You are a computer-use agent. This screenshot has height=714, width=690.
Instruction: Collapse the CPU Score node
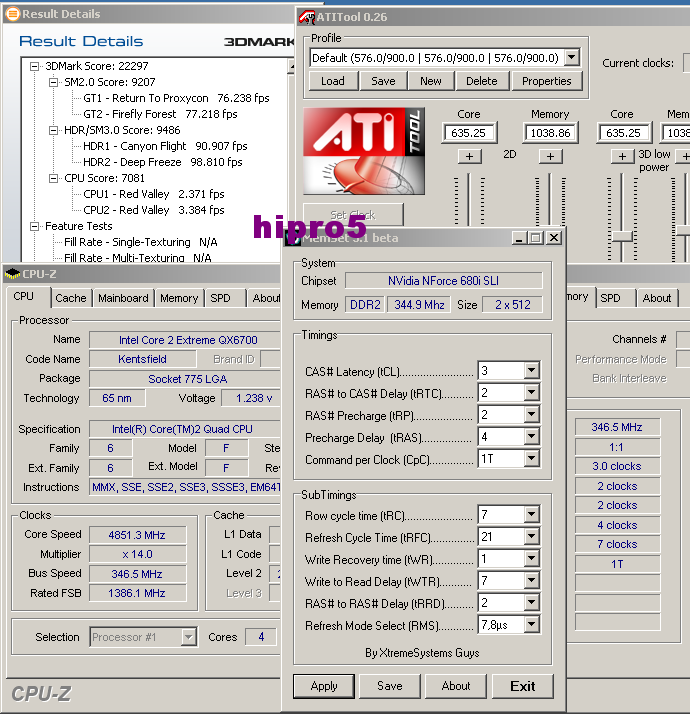click(53, 178)
